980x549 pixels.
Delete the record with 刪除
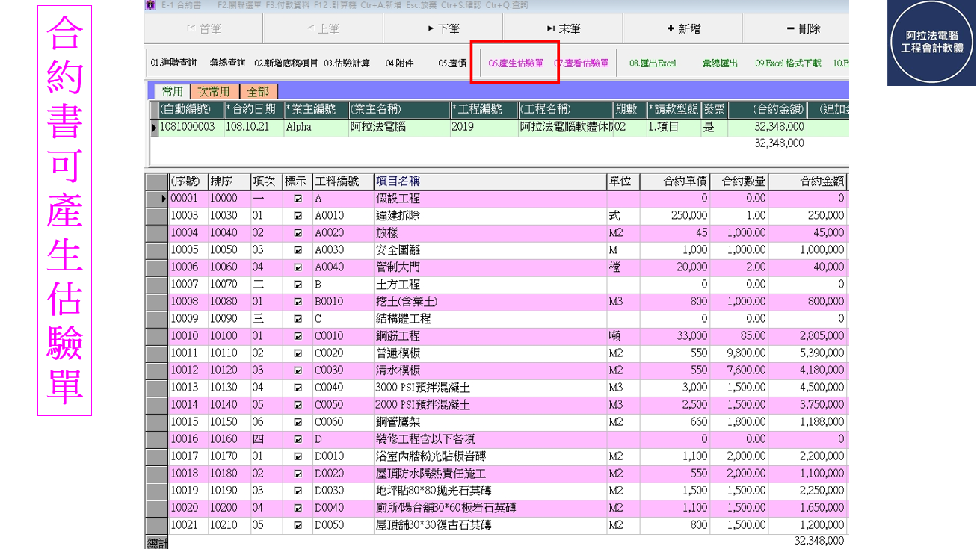pos(802,29)
